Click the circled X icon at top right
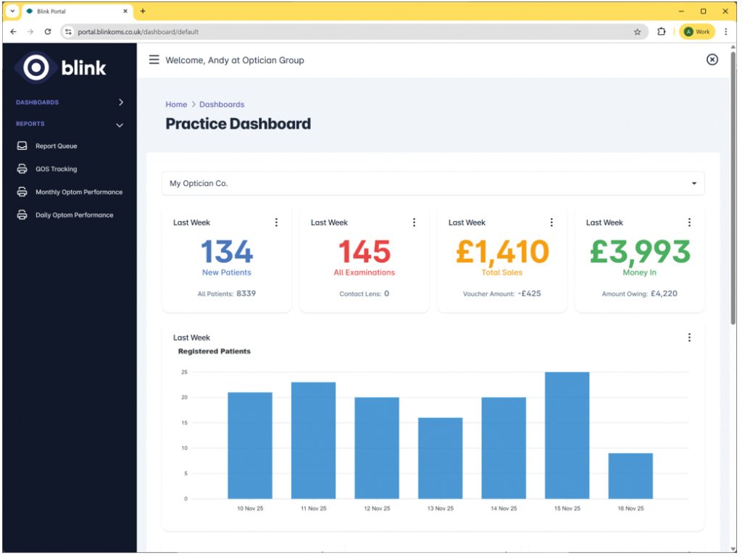742x560 pixels. [712, 60]
